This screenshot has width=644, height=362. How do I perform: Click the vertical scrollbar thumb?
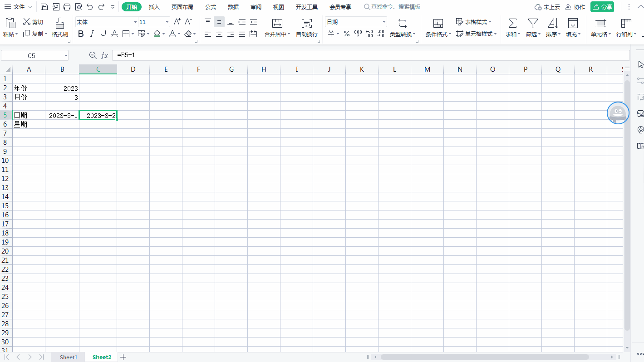[x=627, y=205]
